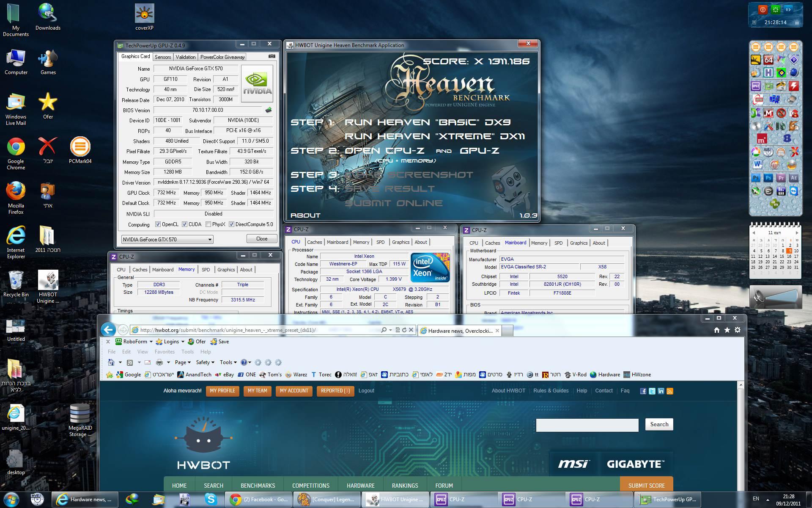This screenshot has height=508, width=812.
Task: Open PowerColor Giveaway tab in GPU-Z
Action: [x=222, y=57]
